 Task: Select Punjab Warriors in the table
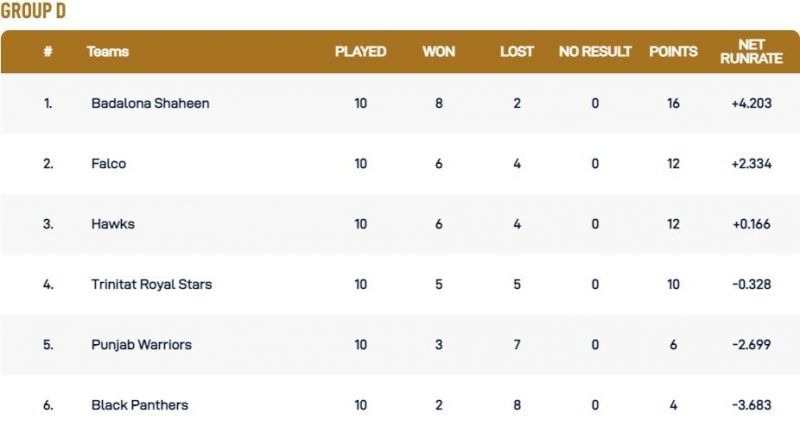point(141,345)
